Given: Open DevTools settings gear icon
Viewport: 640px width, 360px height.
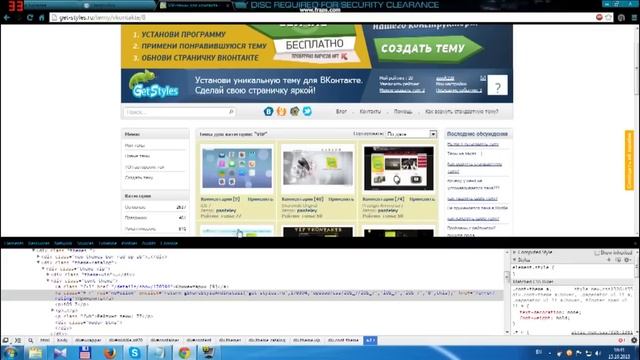Looking at the screenshot, I should coord(634,340).
